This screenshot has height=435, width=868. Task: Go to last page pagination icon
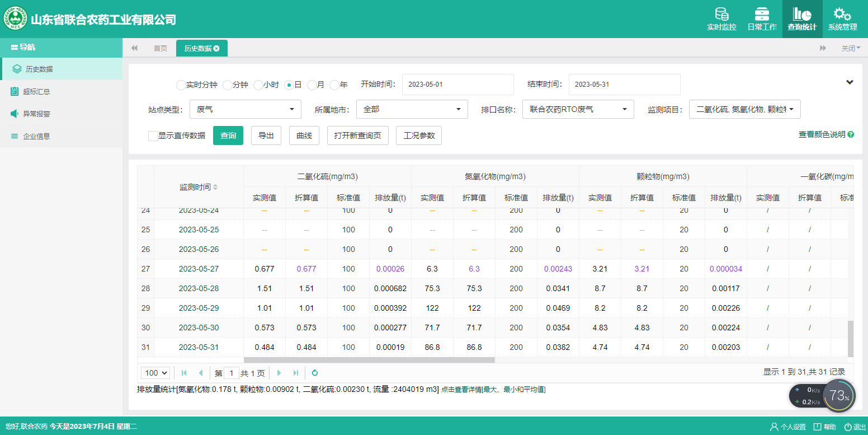tap(296, 373)
